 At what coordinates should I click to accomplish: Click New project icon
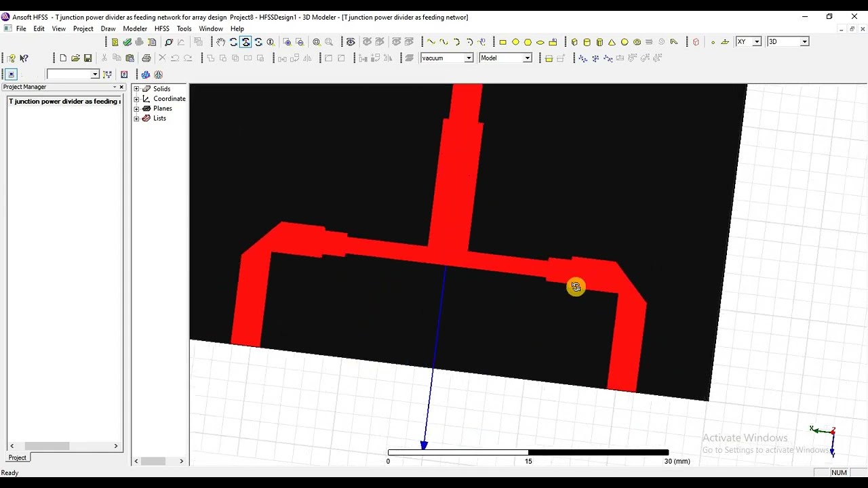coord(63,58)
